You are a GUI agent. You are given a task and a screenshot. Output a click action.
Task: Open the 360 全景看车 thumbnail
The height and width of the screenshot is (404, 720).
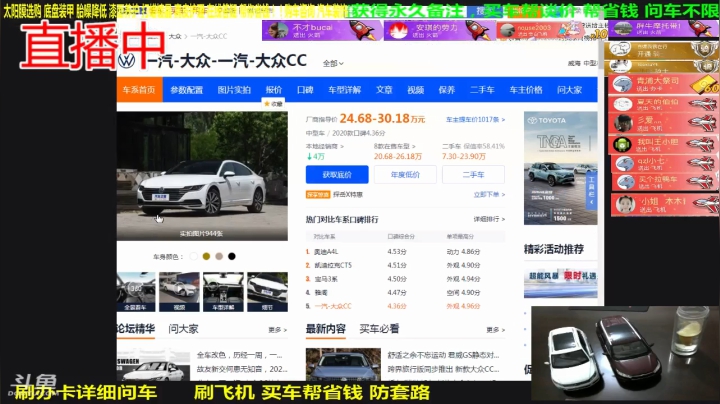[x=136, y=292]
